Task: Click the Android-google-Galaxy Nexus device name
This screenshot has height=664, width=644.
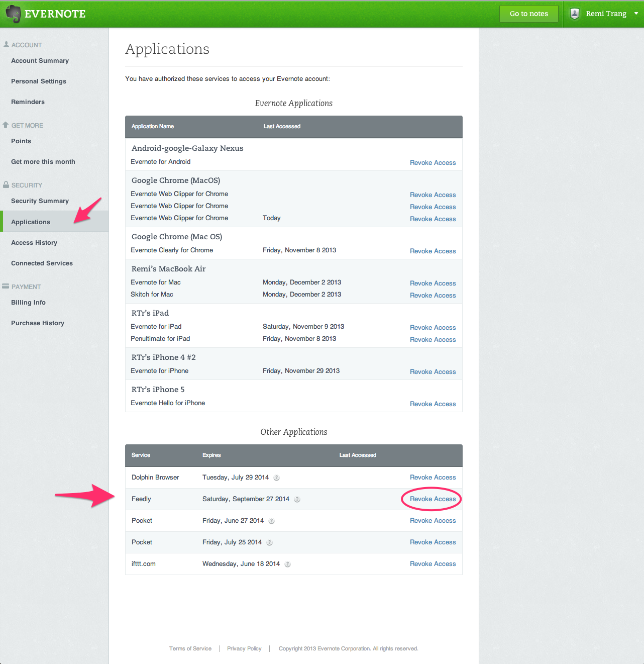Action: tap(187, 148)
